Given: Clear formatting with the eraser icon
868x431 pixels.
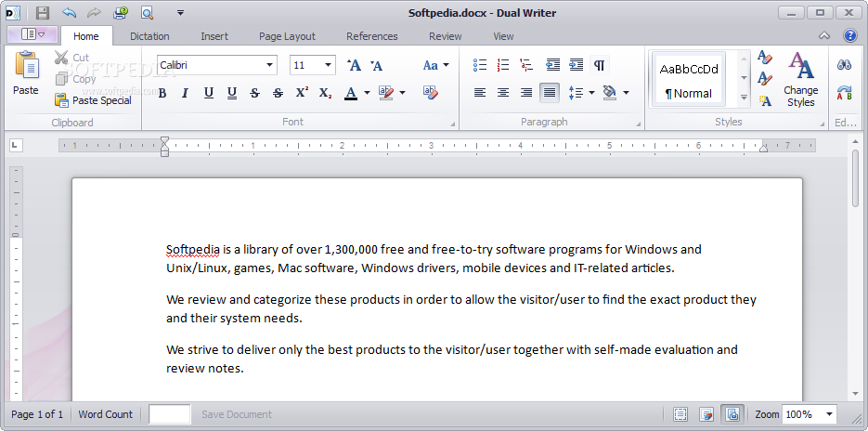Looking at the screenshot, I should [430, 93].
